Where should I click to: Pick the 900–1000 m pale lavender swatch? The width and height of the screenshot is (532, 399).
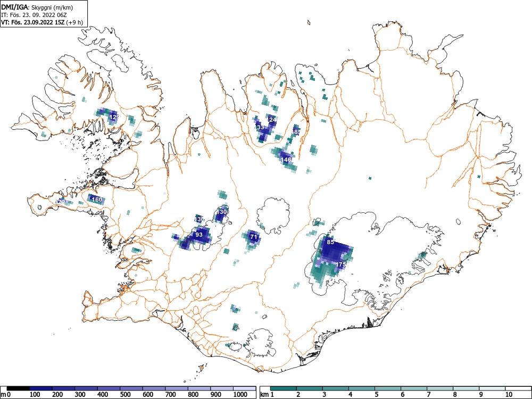tap(222, 388)
